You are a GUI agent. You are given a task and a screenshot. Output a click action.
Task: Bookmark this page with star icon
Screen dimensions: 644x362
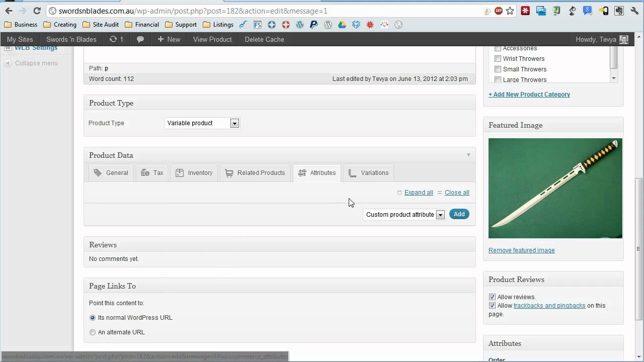[x=510, y=11]
